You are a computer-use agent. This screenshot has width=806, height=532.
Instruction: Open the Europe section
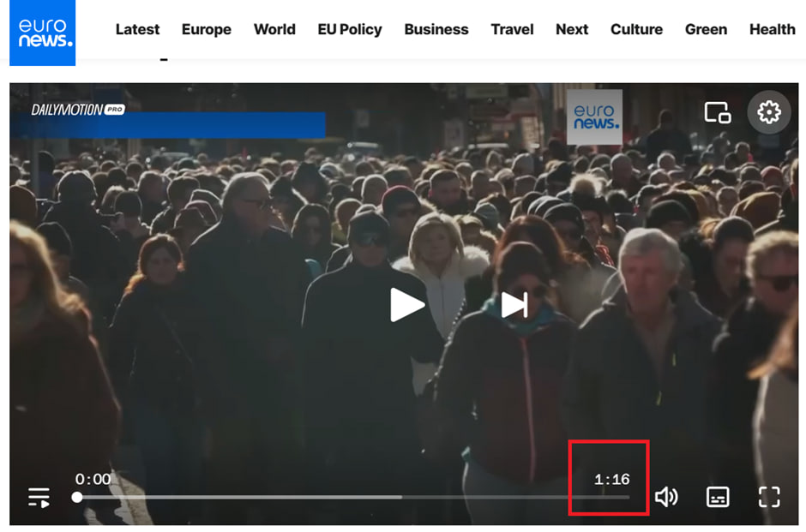coord(207,29)
